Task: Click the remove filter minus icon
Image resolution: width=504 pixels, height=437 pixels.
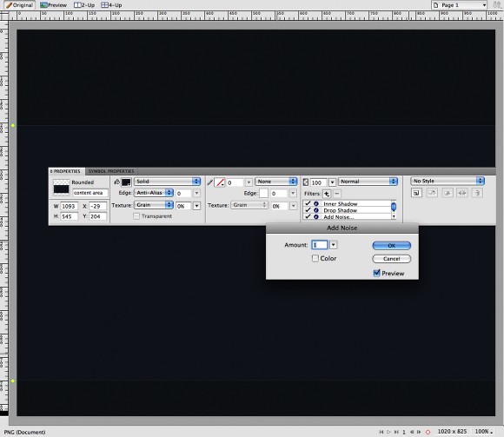Action: pyautogui.click(x=336, y=194)
